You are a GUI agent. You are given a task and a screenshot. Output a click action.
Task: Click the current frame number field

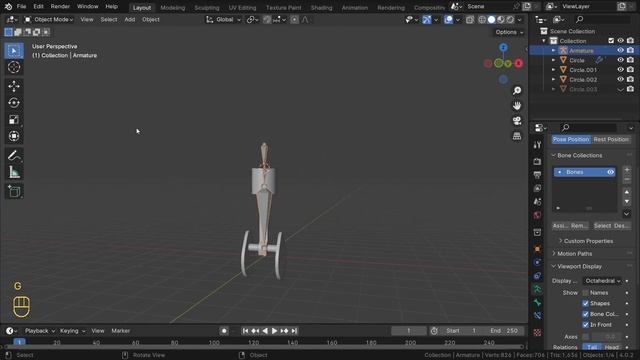(409, 331)
